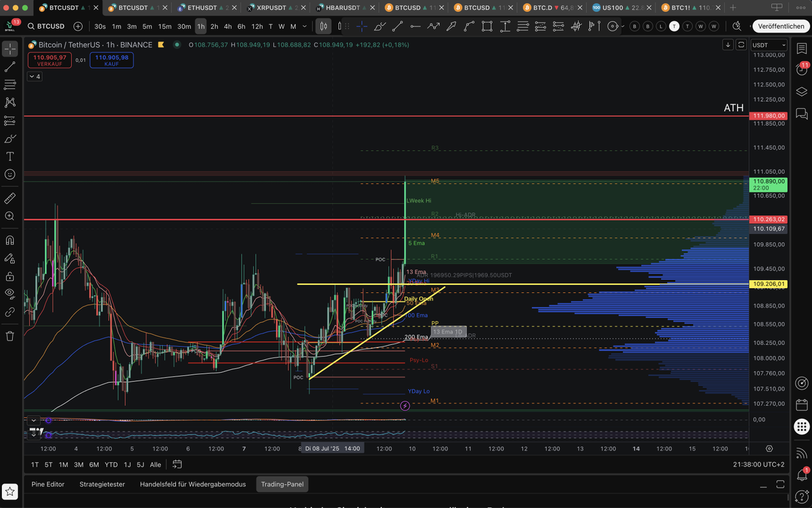Click the KAUF buy price button
Image resolution: width=812 pixels, height=508 pixels.
pyautogui.click(x=111, y=60)
